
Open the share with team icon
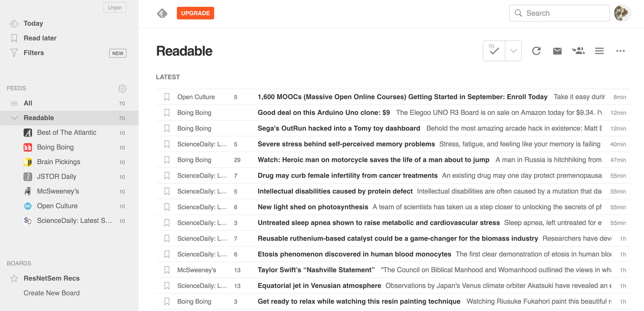pyautogui.click(x=578, y=51)
